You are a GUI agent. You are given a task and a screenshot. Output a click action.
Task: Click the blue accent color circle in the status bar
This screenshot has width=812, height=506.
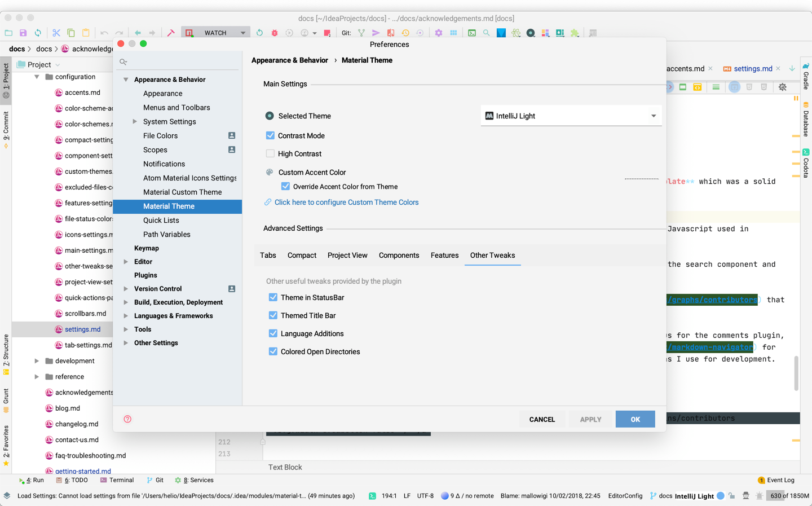tap(721, 496)
